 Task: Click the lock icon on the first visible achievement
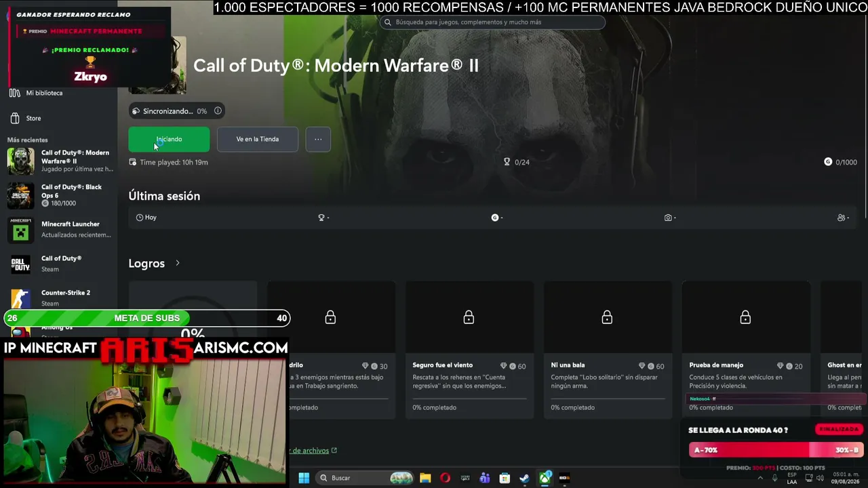330,317
